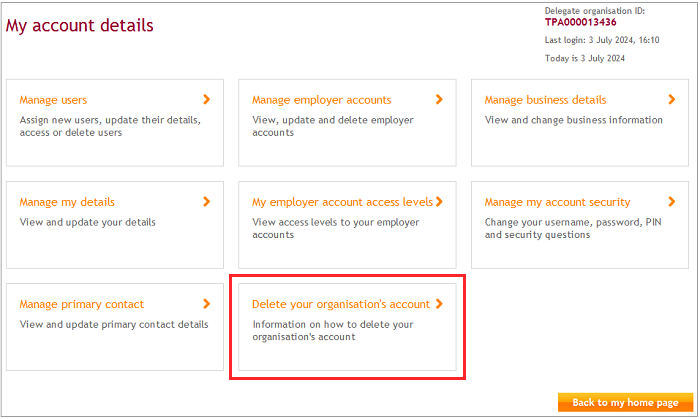Viewport: 700px width, 419px height.
Task: Open the Manage my details link
Action: (67, 202)
